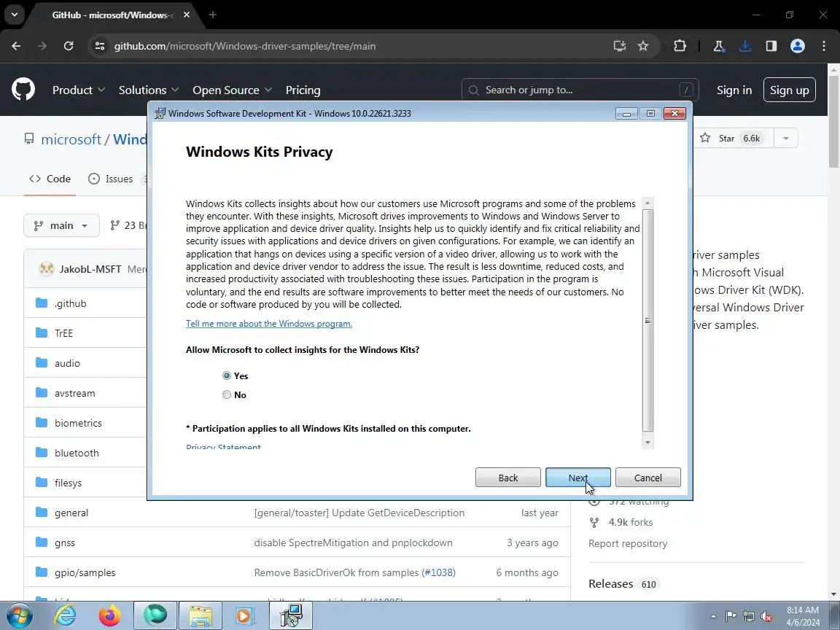Open the partially visible Privacy Statement link
The height and width of the screenshot is (630, 840).
(x=223, y=446)
